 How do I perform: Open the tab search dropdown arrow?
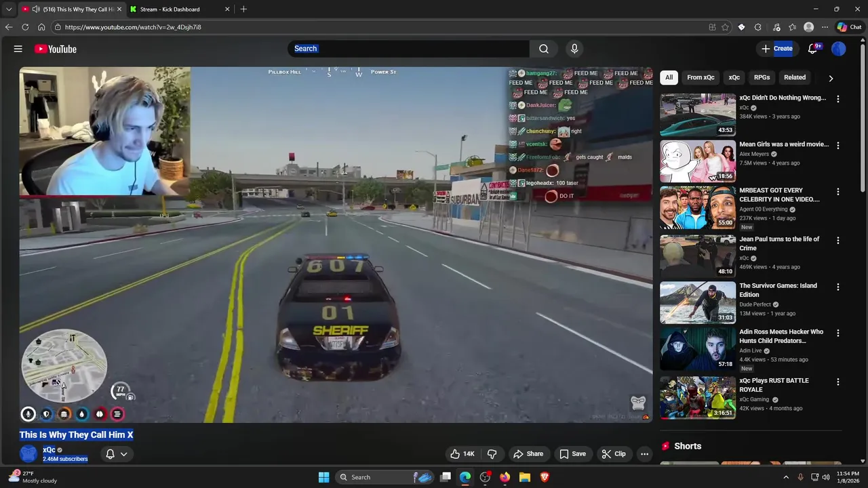pyautogui.click(x=9, y=9)
